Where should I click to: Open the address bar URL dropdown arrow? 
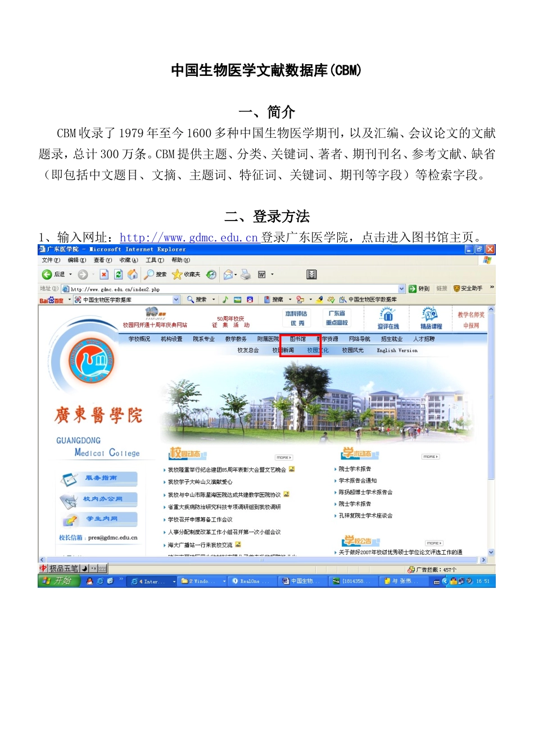401,289
